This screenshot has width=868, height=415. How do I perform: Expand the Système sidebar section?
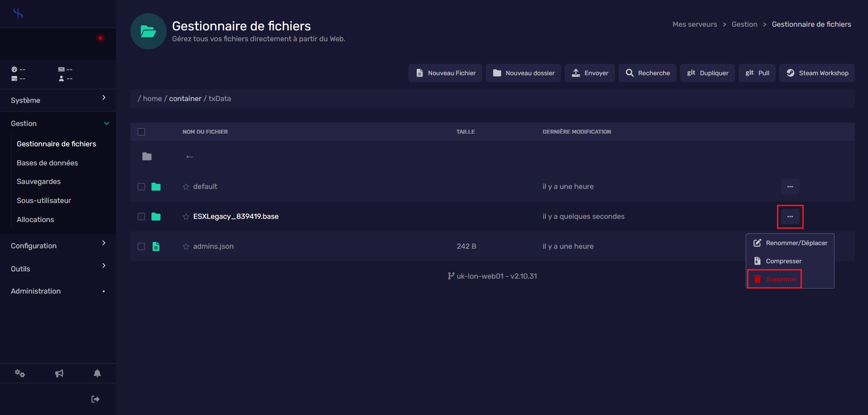point(58,100)
